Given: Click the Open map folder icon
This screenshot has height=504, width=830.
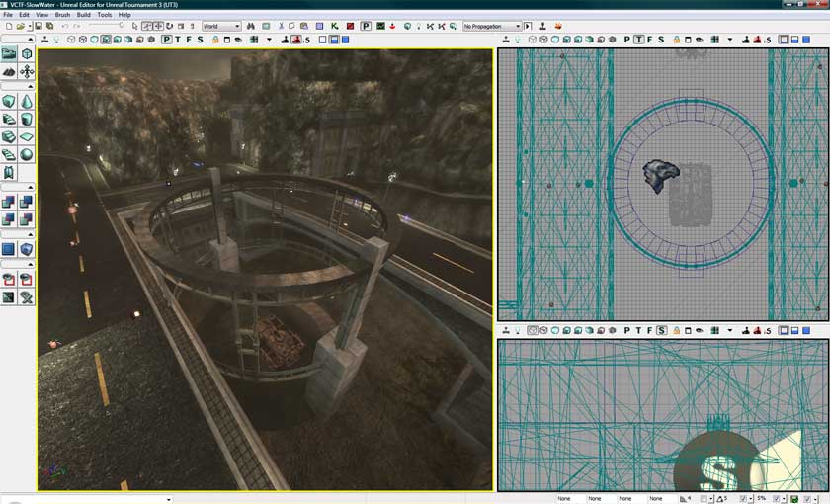Looking at the screenshot, I should pos(20,26).
